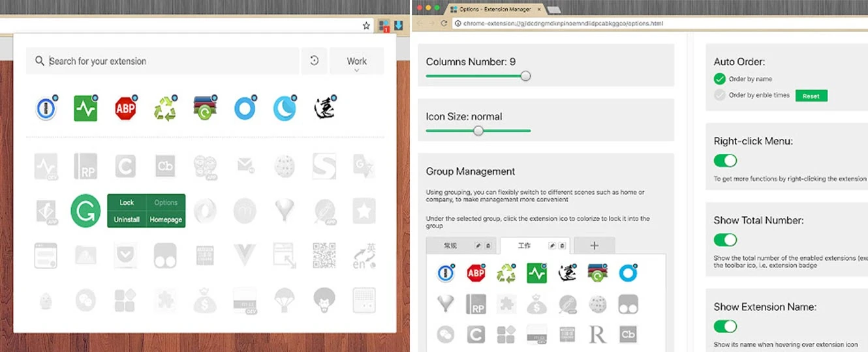
Task: Toggle the Right-click Menu switch
Action: click(x=725, y=160)
